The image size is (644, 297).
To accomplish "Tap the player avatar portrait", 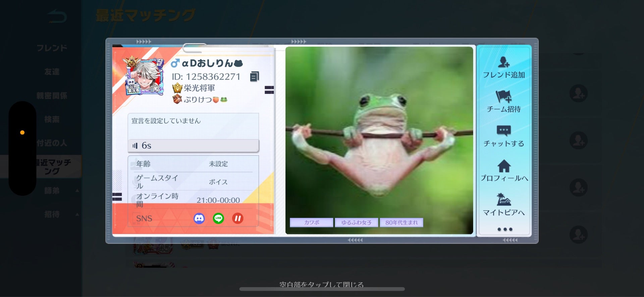I will coord(144,76).
